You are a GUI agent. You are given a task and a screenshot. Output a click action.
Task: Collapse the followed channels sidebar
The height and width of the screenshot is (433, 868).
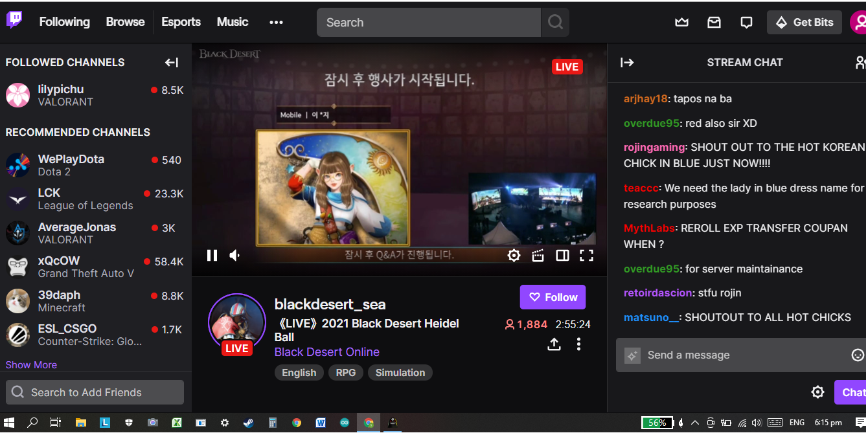pyautogui.click(x=172, y=63)
